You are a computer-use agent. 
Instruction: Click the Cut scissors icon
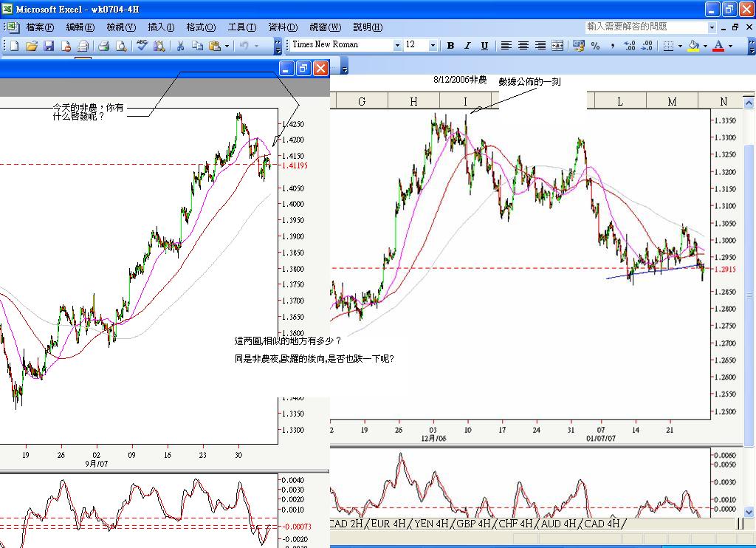(x=179, y=46)
